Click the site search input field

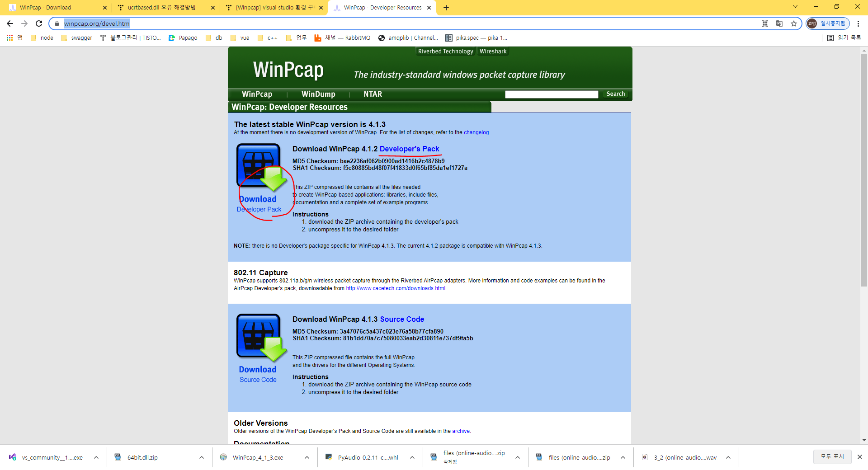coord(552,94)
